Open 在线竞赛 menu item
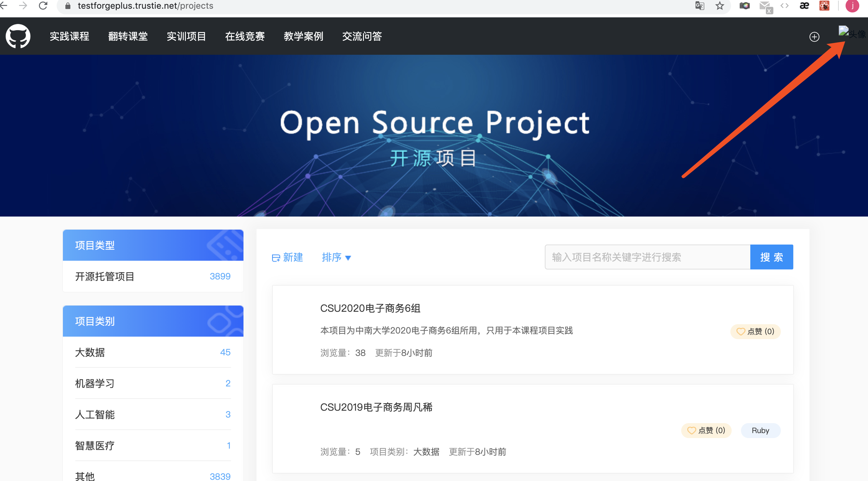The width and height of the screenshot is (868, 481). [x=245, y=36]
